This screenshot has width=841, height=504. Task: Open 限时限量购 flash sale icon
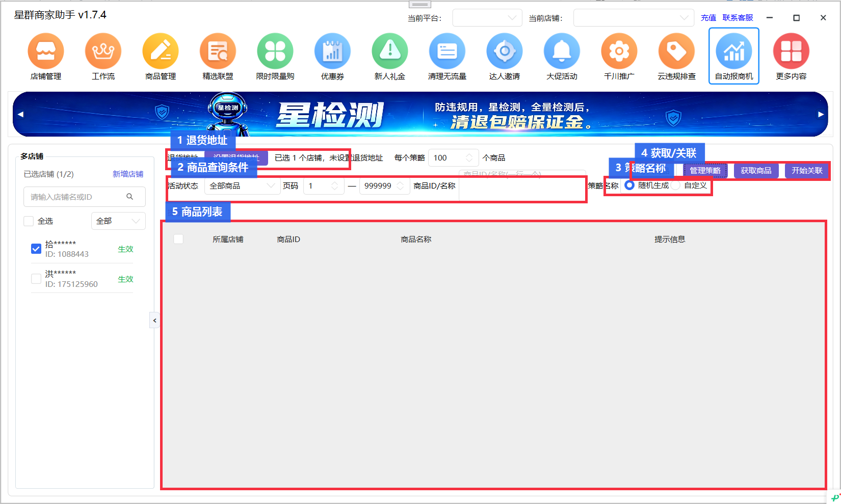tap(275, 51)
